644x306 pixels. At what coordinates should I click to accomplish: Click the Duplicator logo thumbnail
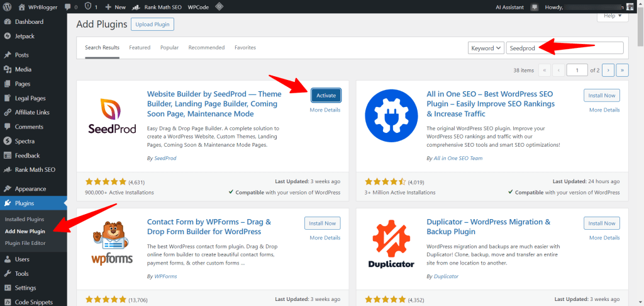tap(391, 244)
